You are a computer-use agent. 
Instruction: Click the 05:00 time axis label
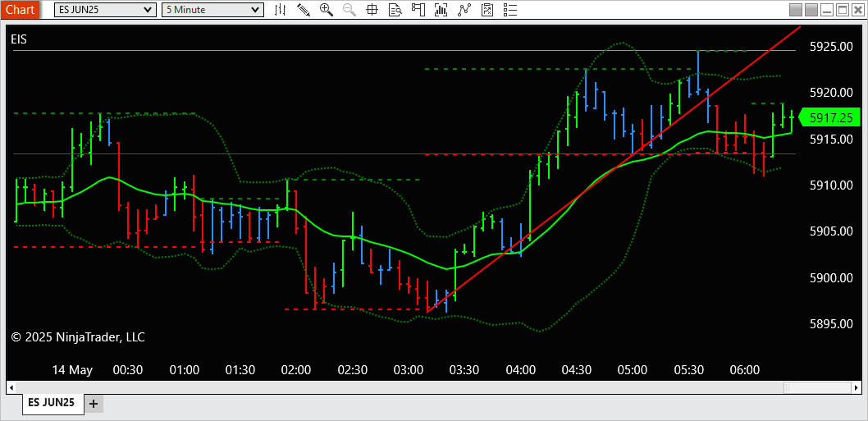633,369
